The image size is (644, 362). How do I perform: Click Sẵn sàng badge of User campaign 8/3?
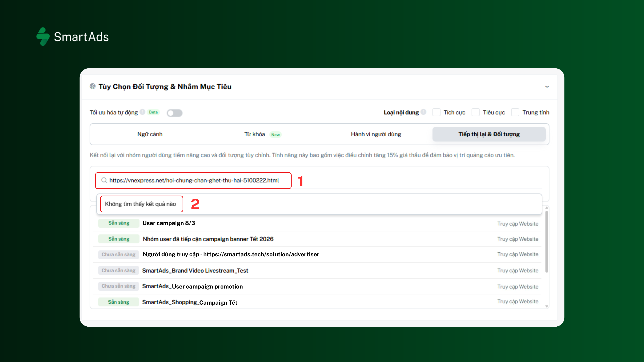pyautogui.click(x=119, y=223)
